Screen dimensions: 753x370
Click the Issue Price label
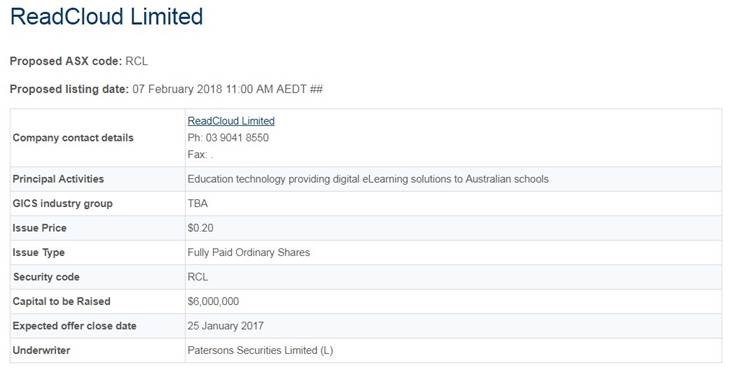(x=39, y=228)
